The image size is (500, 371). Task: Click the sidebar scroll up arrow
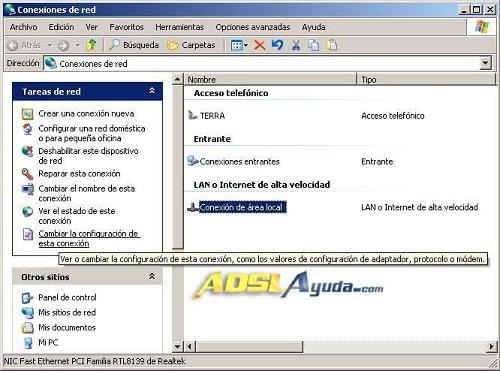[178, 79]
